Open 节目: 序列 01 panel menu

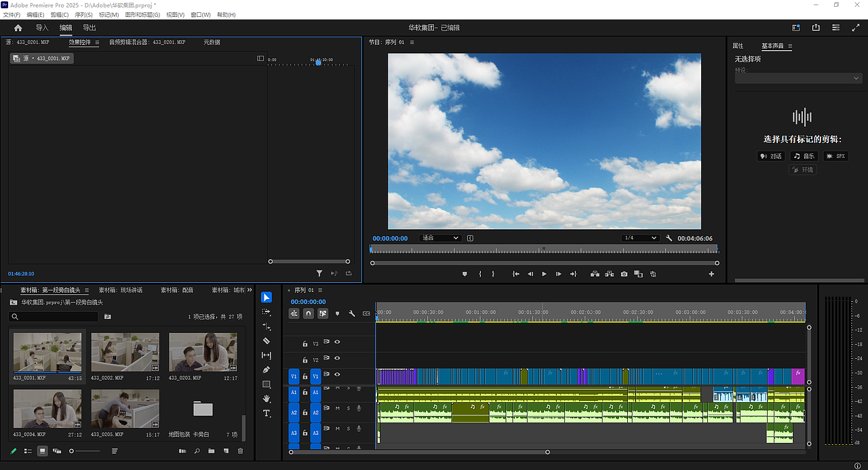[x=412, y=42]
